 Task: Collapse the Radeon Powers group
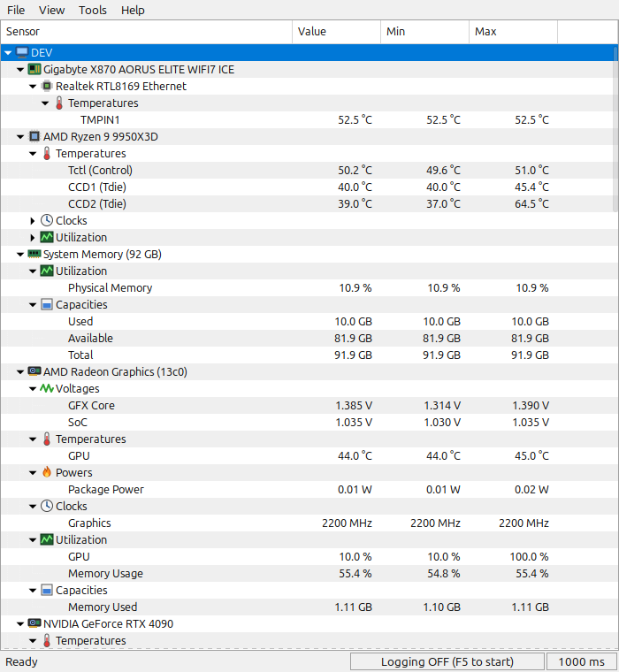pyautogui.click(x=33, y=473)
